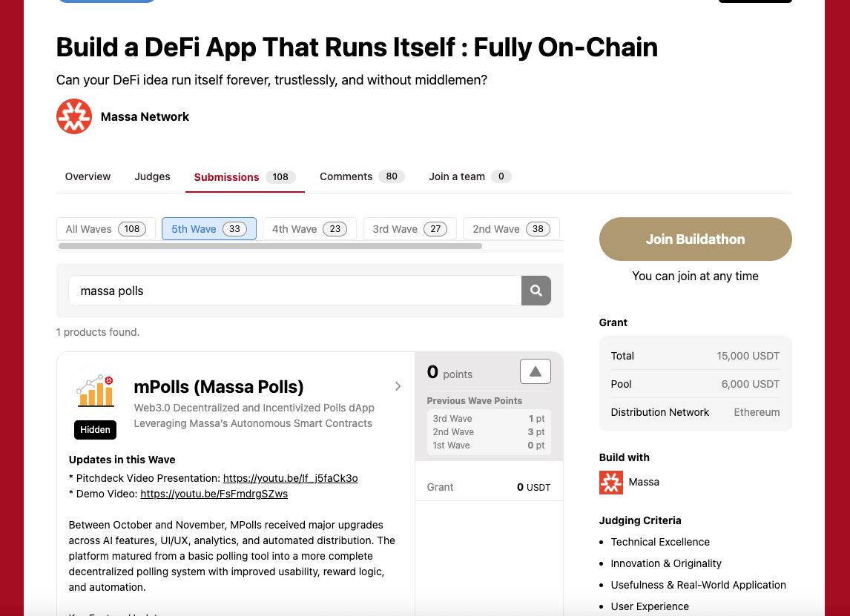Filter submissions by 4th Wave
The width and height of the screenshot is (850, 616).
[x=309, y=229]
